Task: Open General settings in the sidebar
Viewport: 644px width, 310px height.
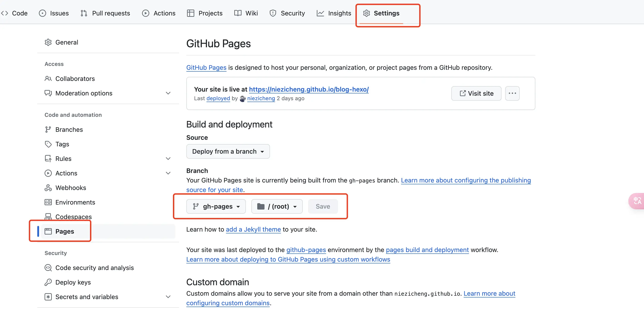Action: [x=108, y=42]
